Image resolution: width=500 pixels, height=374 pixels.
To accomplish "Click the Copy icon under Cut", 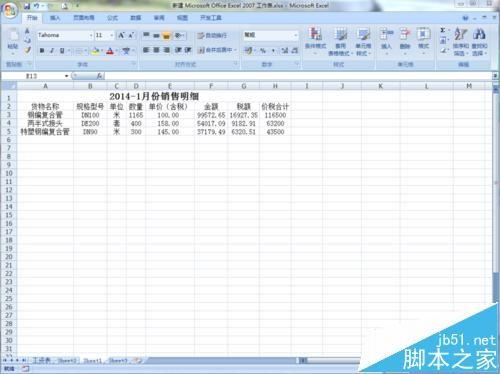I will point(27,40).
